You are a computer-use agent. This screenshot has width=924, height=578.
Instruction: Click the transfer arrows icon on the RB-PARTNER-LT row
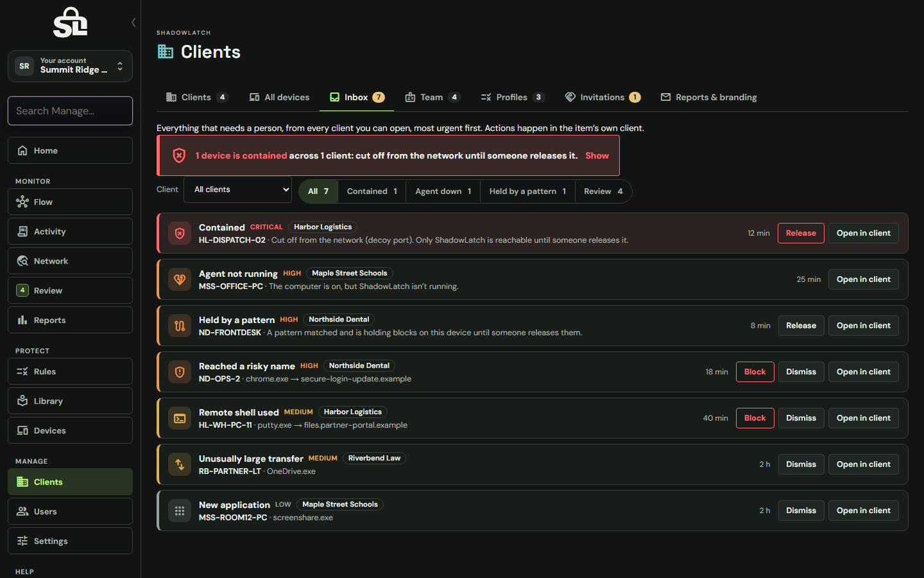pyautogui.click(x=180, y=464)
